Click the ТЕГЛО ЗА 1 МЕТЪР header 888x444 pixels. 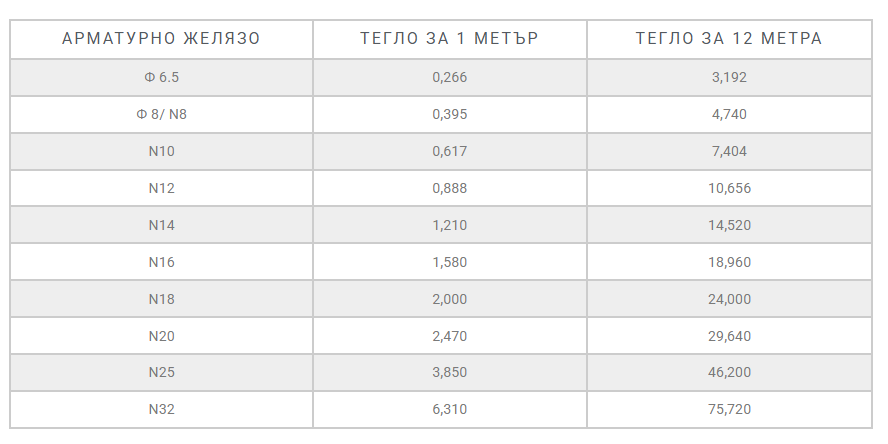pos(449,39)
